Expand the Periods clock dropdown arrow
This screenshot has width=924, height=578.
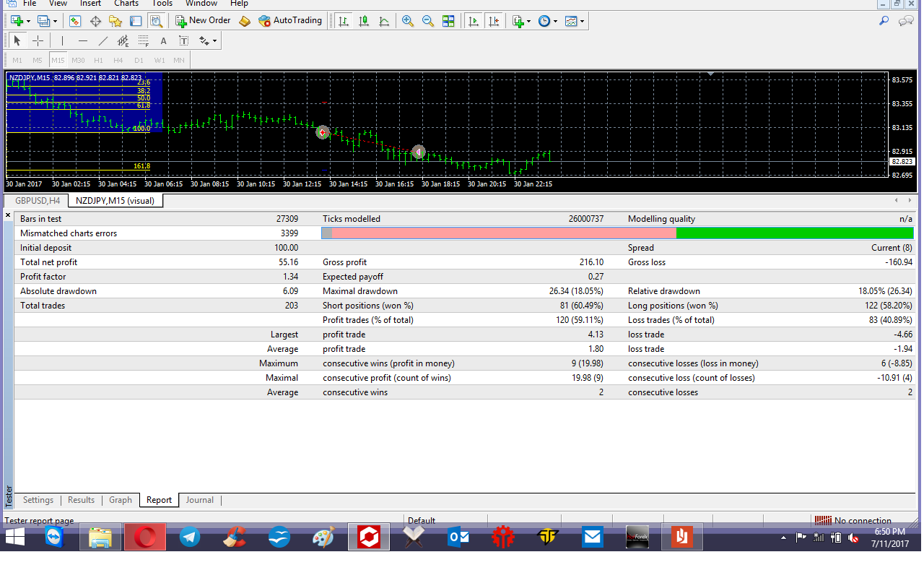click(x=555, y=21)
